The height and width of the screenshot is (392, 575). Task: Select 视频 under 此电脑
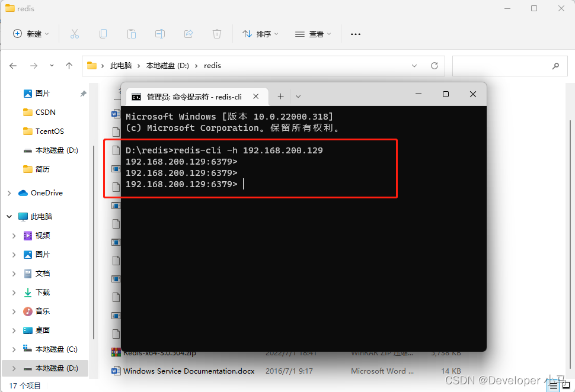[x=43, y=236]
